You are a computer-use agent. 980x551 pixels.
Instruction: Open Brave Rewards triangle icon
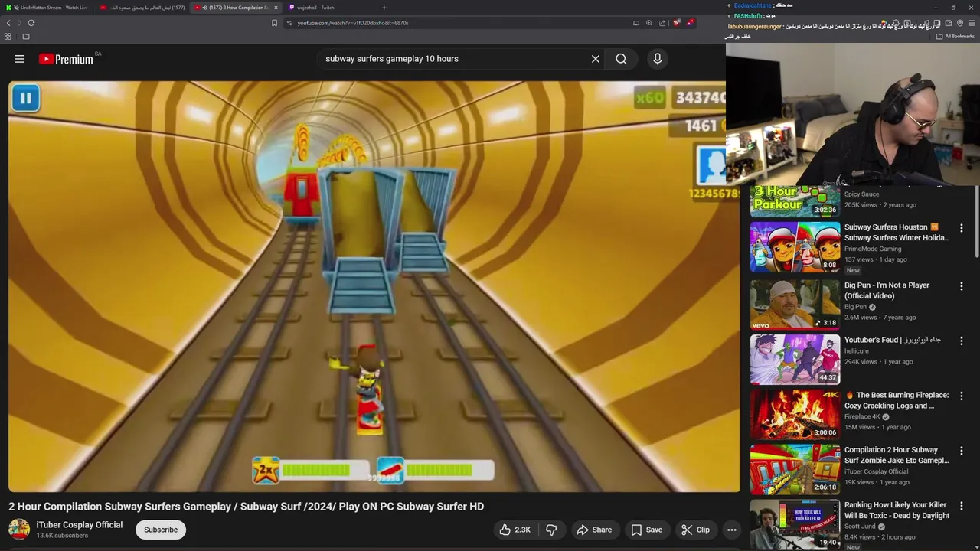click(x=690, y=23)
